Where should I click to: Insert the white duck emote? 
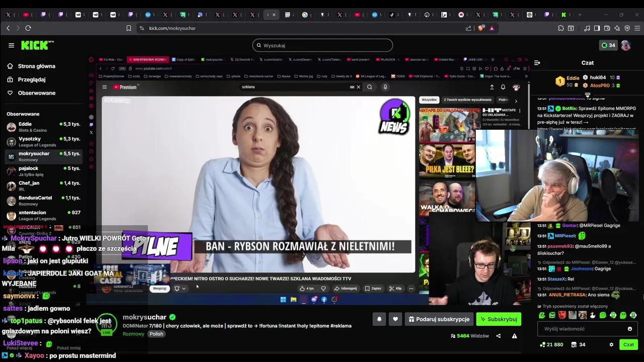[x=593, y=316]
